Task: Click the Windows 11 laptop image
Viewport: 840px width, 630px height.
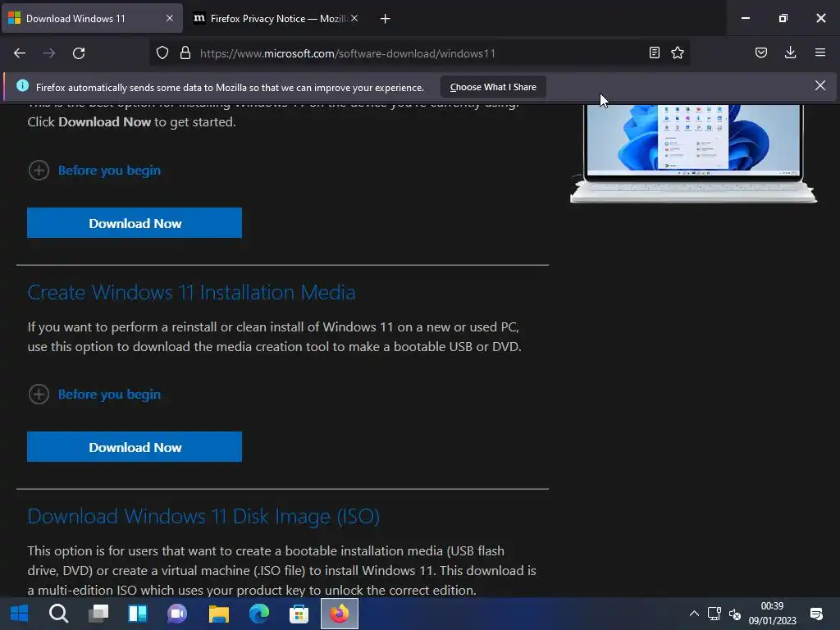Action: coord(694,153)
